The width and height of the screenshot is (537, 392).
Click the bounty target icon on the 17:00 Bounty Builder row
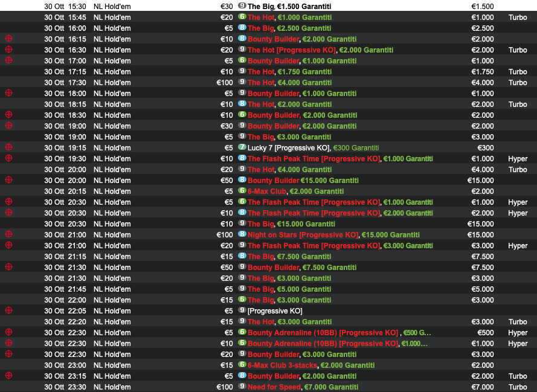click(x=9, y=60)
